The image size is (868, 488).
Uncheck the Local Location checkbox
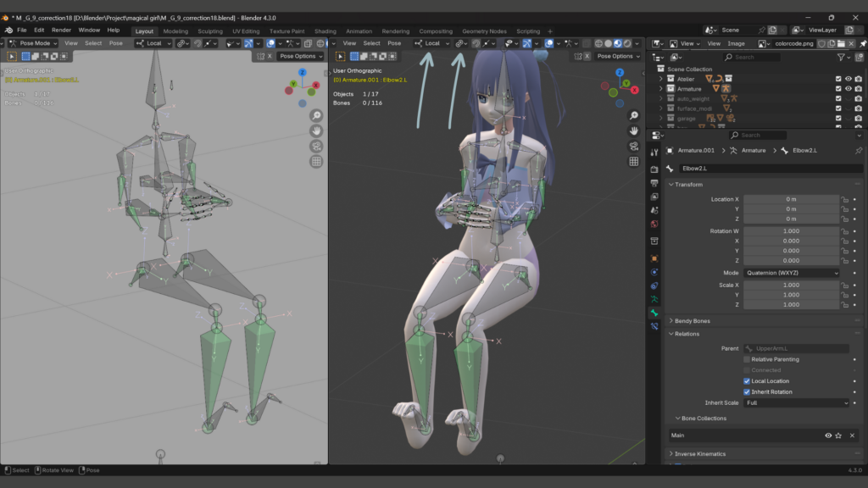pyautogui.click(x=746, y=381)
